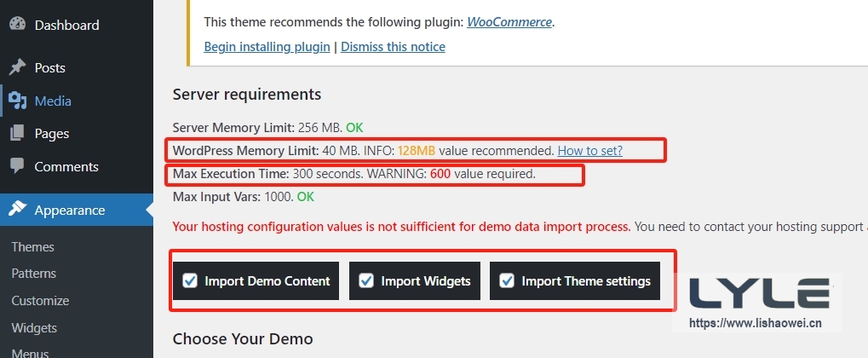868x358 pixels.
Task: Open the Themes submenu item
Action: pyautogui.click(x=32, y=247)
